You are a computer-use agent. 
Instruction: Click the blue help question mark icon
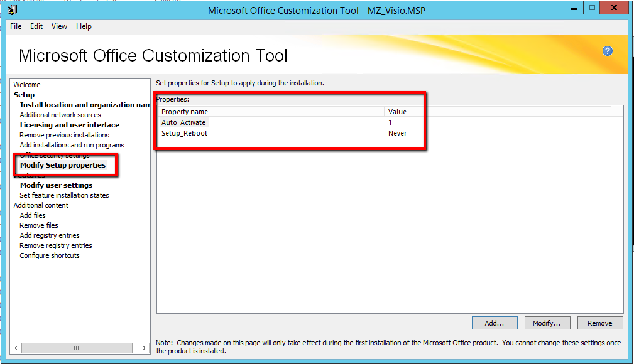(x=607, y=51)
